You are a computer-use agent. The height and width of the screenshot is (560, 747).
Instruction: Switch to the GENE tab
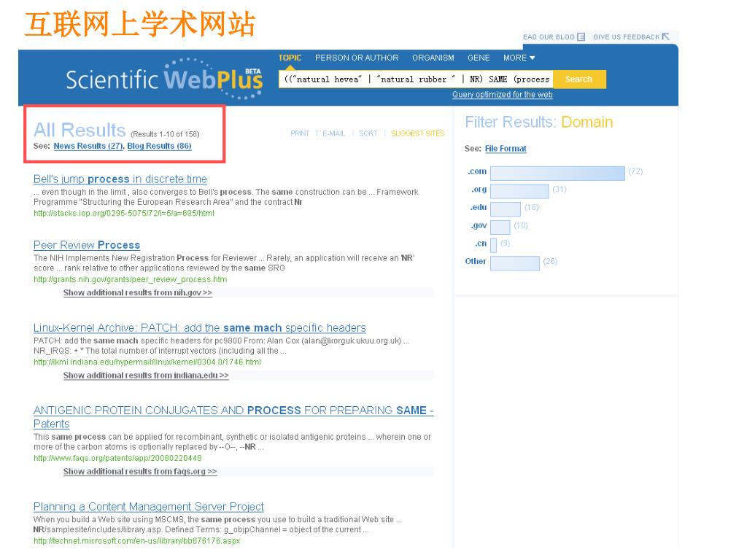(479, 58)
